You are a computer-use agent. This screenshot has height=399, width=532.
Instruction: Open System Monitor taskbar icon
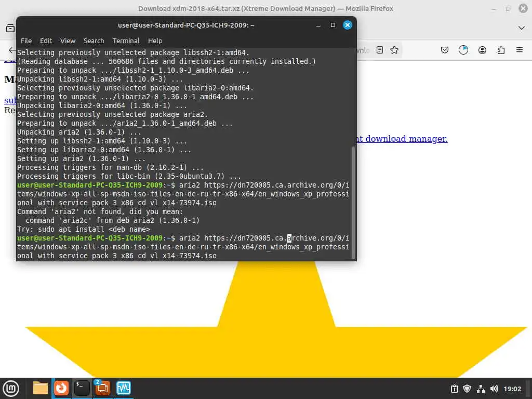124,388
